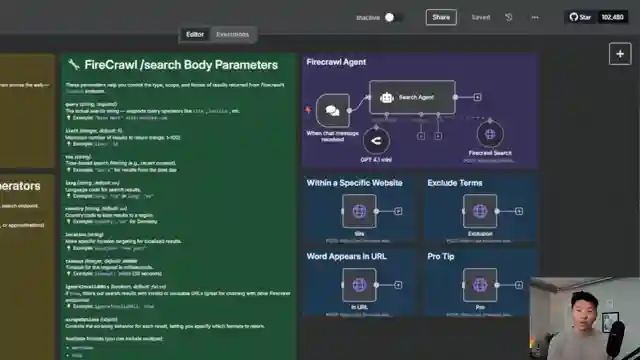Click the Exclude Terms heading

(455, 183)
